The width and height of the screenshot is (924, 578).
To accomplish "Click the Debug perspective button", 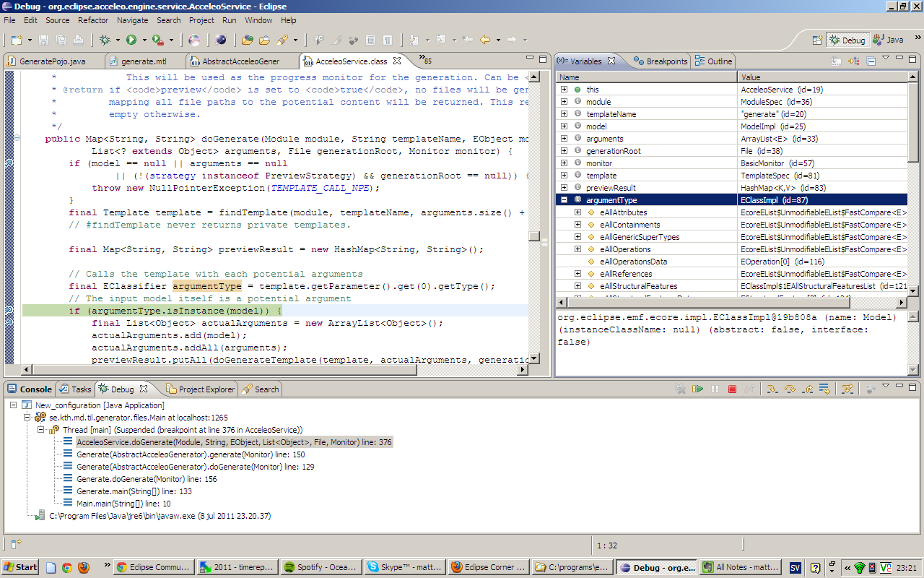I will 847,40.
